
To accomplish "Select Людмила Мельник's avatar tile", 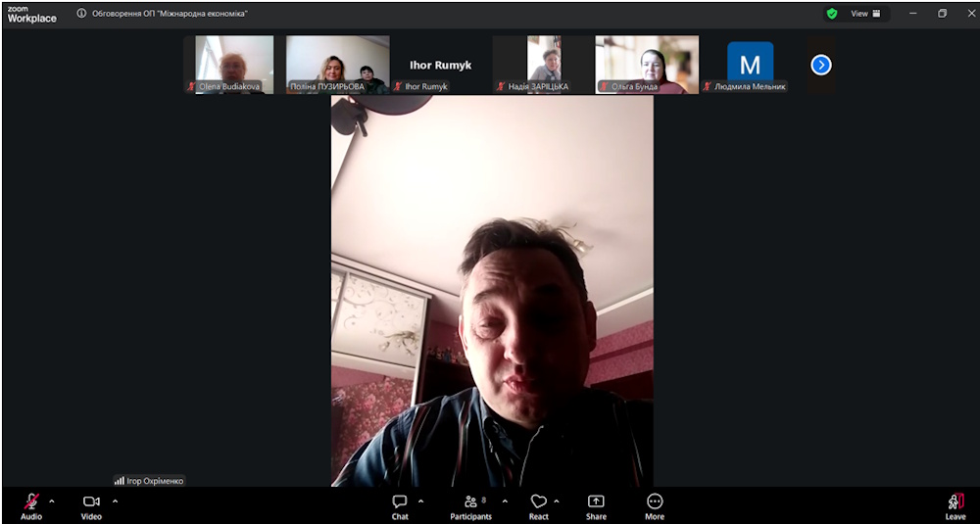I will click(x=750, y=63).
